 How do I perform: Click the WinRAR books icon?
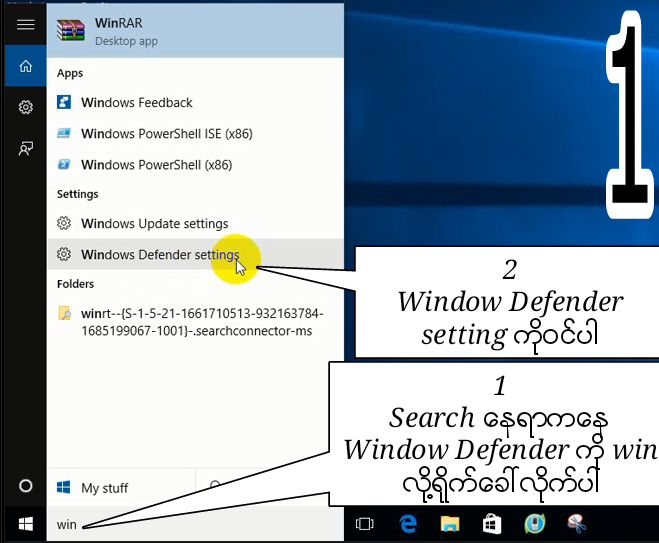point(71,31)
